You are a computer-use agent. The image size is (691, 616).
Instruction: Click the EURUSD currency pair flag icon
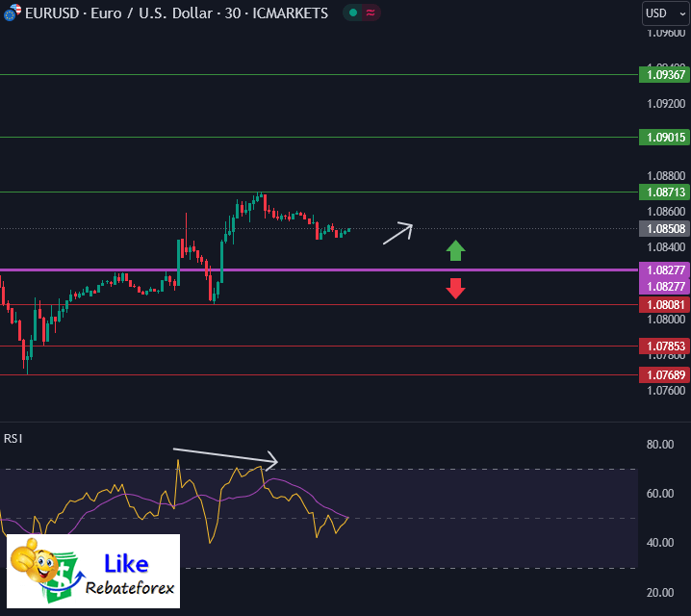coord(9,13)
